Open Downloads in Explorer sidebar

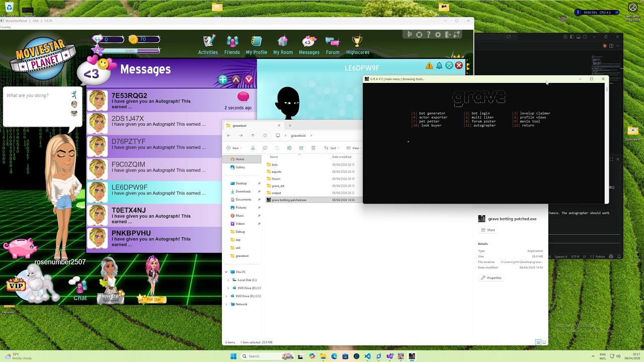click(243, 191)
